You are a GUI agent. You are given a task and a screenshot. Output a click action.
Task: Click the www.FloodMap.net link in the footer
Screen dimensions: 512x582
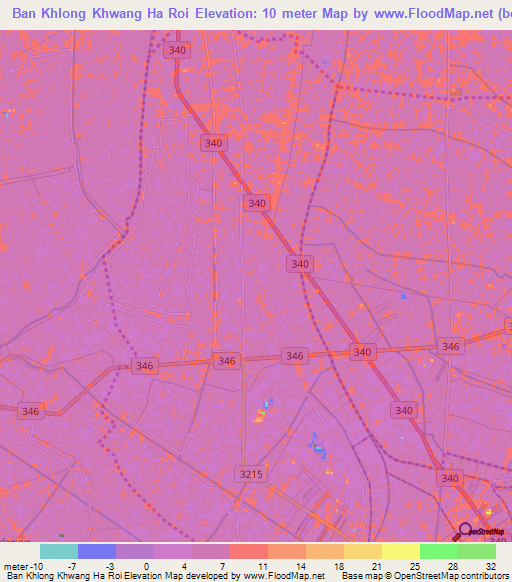284,576
